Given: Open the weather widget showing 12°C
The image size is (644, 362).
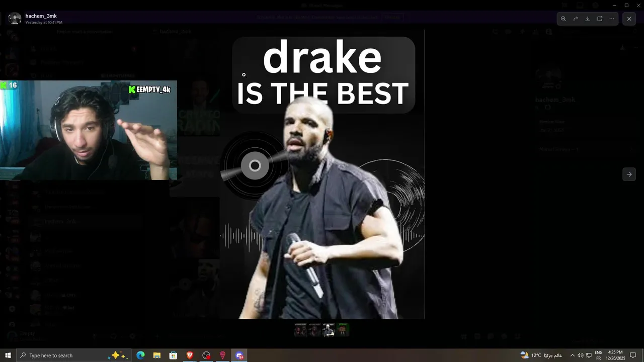Looking at the screenshot, I should 541,355.
